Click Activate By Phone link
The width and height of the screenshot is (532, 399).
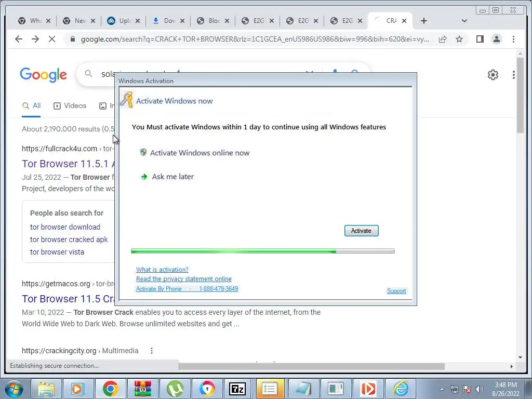[x=187, y=289]
